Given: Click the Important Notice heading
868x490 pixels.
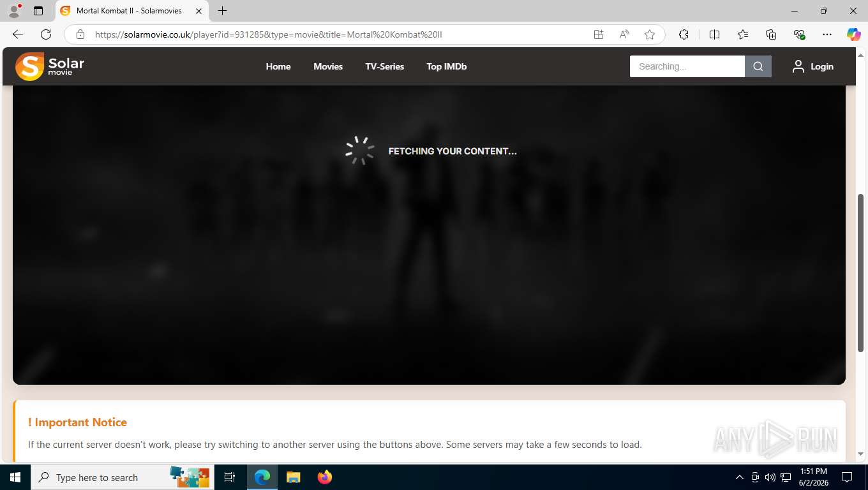Looking at the screenshot, I should tap(77, 422).
